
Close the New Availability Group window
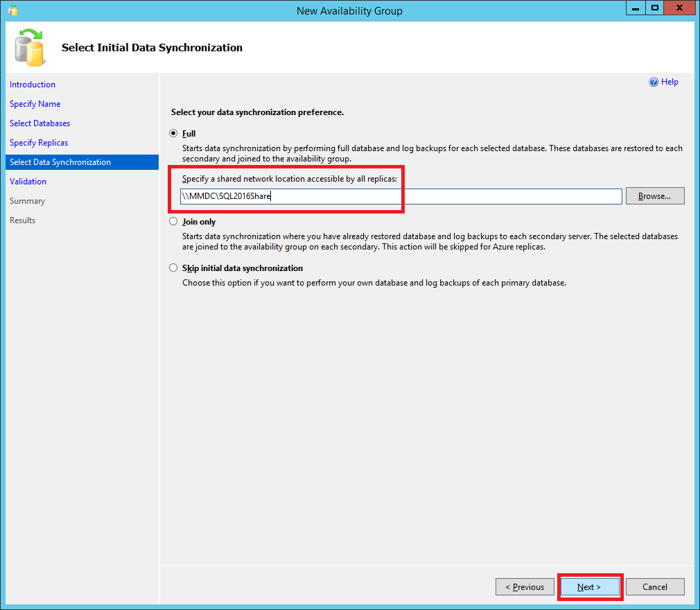(x=679, y=8)
